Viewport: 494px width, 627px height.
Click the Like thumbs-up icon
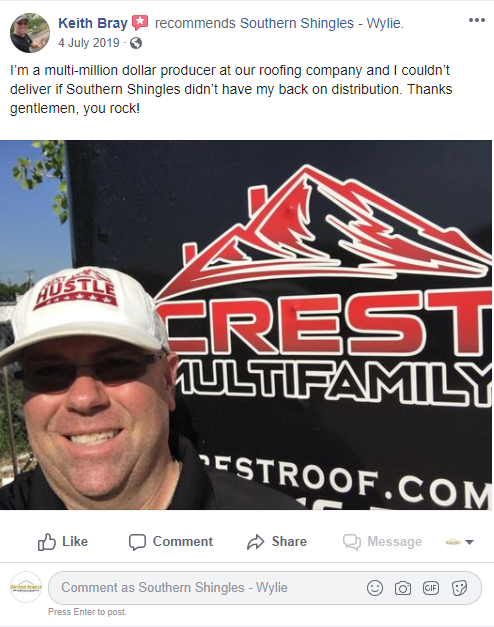[46, 542]
